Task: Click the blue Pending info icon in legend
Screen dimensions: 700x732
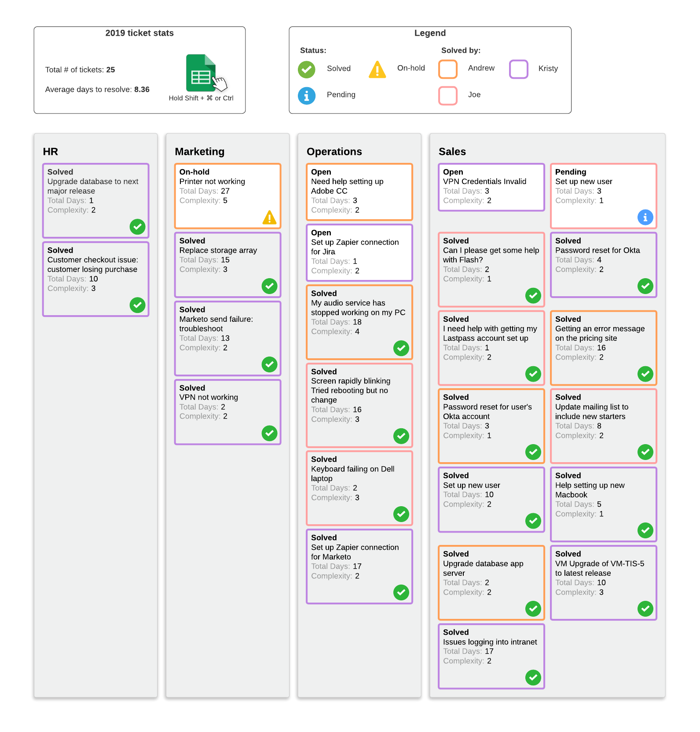Action: 306,96
